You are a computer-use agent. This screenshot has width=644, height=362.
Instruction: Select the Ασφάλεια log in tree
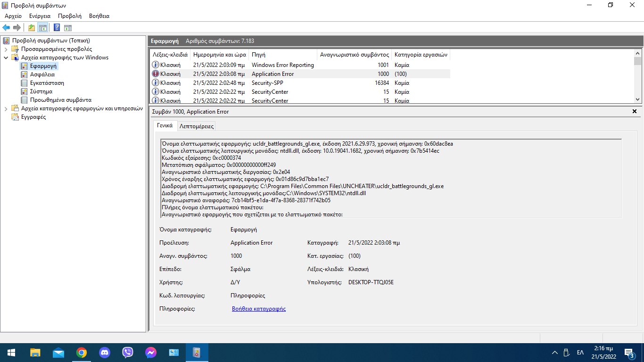pos(42,74)
